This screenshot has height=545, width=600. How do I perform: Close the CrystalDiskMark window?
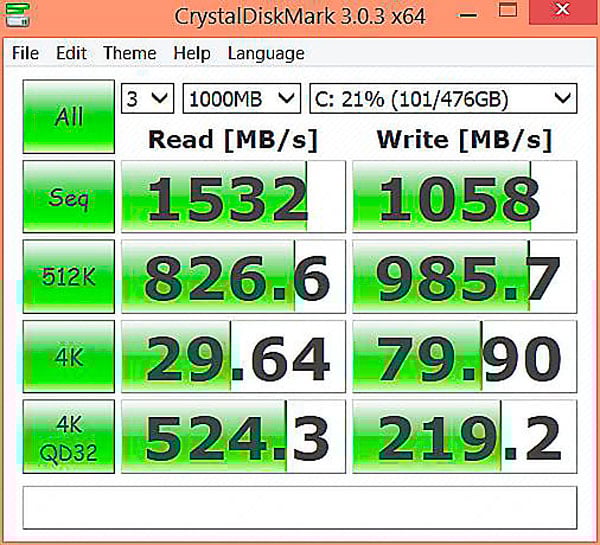(562, 11)
